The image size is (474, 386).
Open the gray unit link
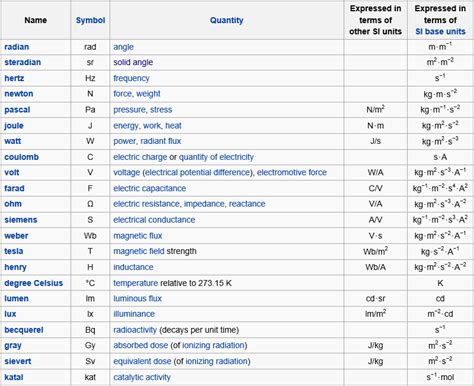coord(13,345)
